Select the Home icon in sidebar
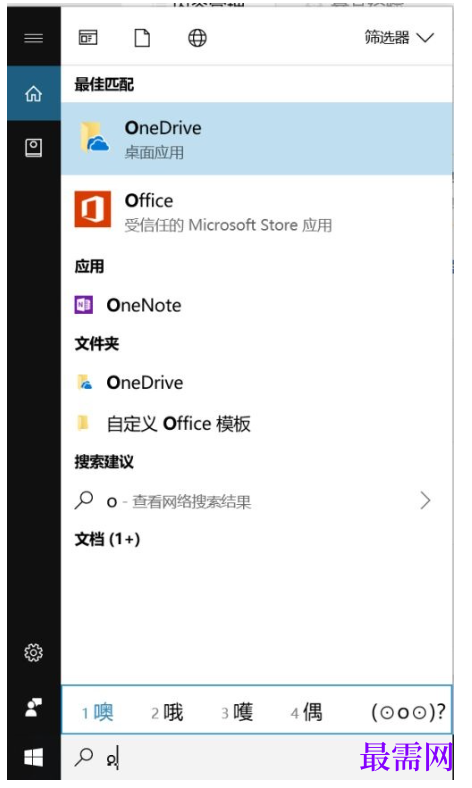 coord(34,93)
